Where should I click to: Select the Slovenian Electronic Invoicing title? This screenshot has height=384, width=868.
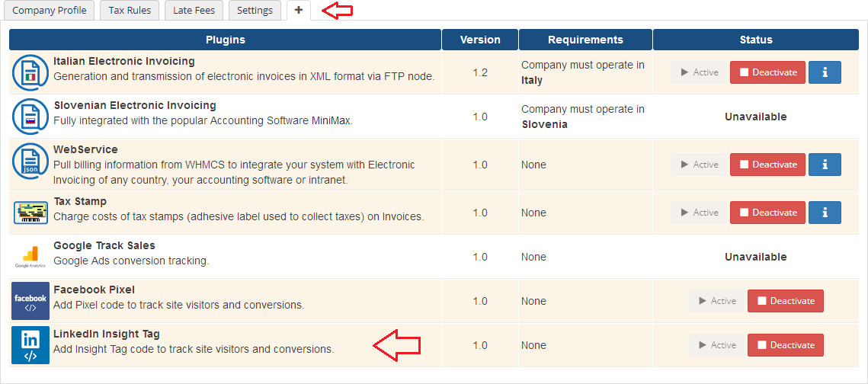coord(135,106)
